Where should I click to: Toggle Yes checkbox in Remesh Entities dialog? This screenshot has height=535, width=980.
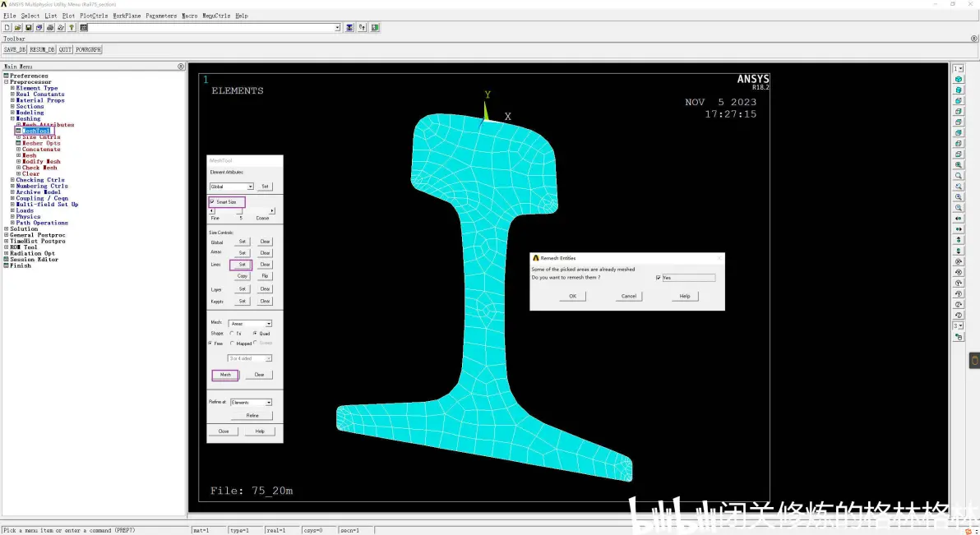658,278
